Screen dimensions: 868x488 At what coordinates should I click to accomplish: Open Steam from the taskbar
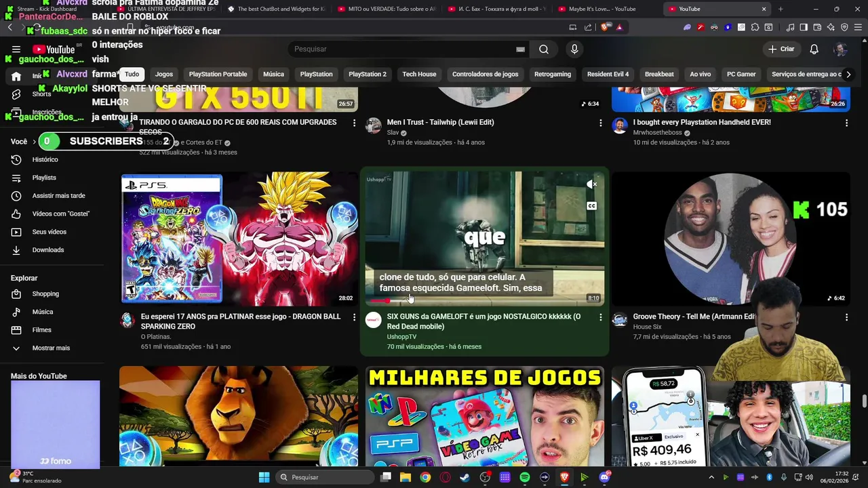point(465,477)
